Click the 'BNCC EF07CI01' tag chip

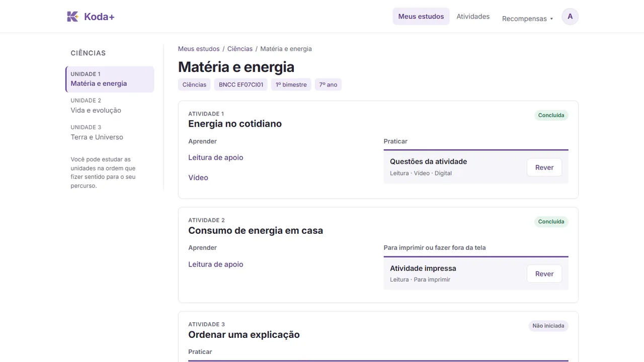[x=241, y=84]
